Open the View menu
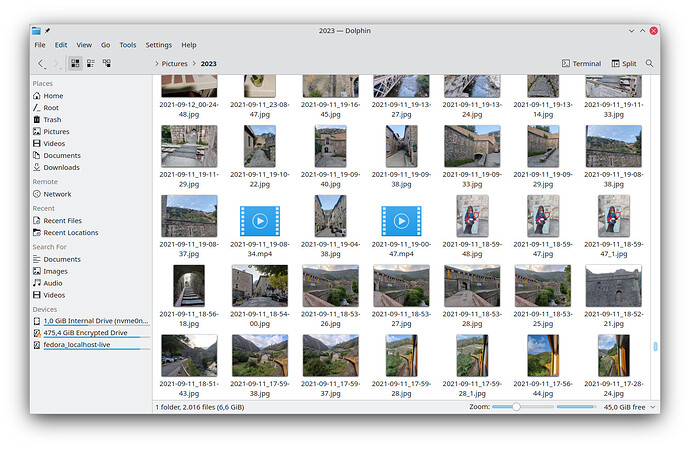690x449 pixels. click(x=84, y=45)
